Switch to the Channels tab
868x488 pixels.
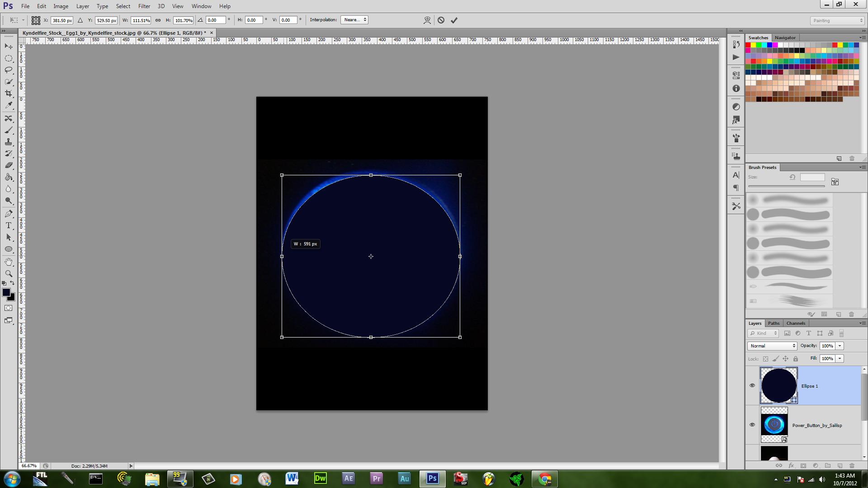pyautogui.click(x=796, y=324)
